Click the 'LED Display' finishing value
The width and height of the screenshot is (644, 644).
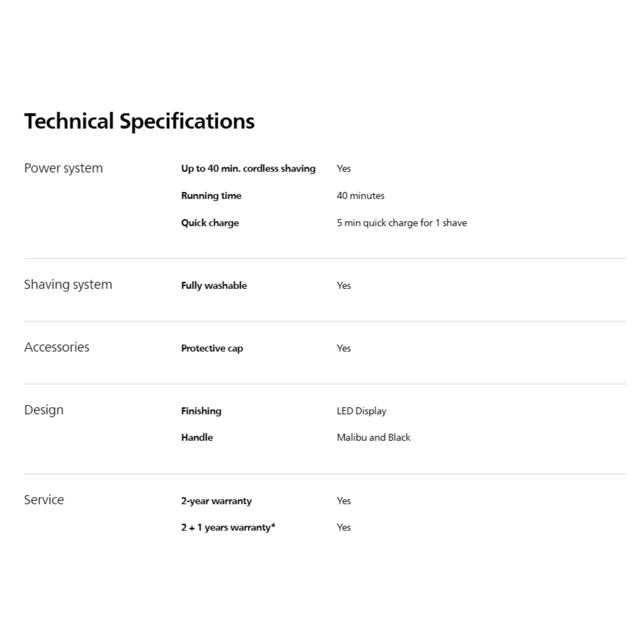coord(361,411)
